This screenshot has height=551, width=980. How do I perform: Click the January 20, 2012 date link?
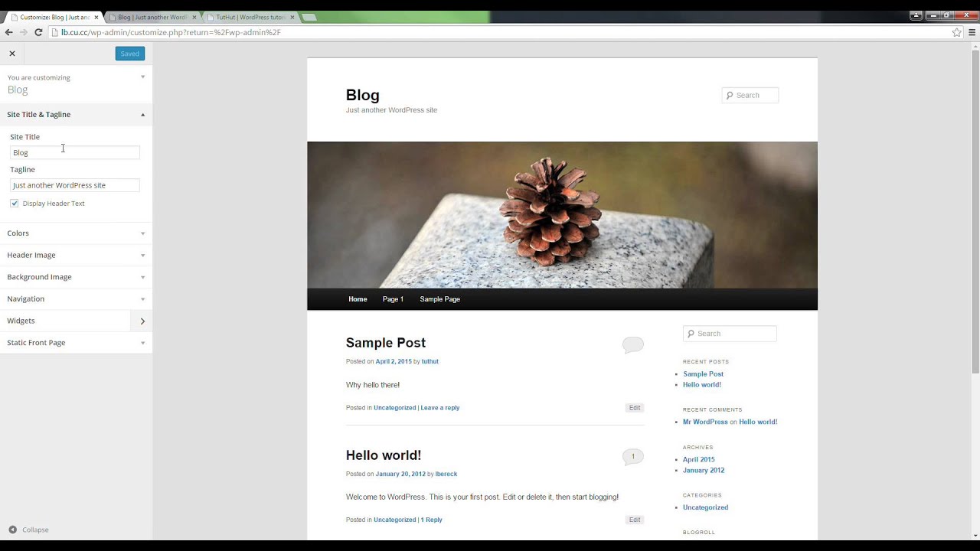(x=400, y=474)
